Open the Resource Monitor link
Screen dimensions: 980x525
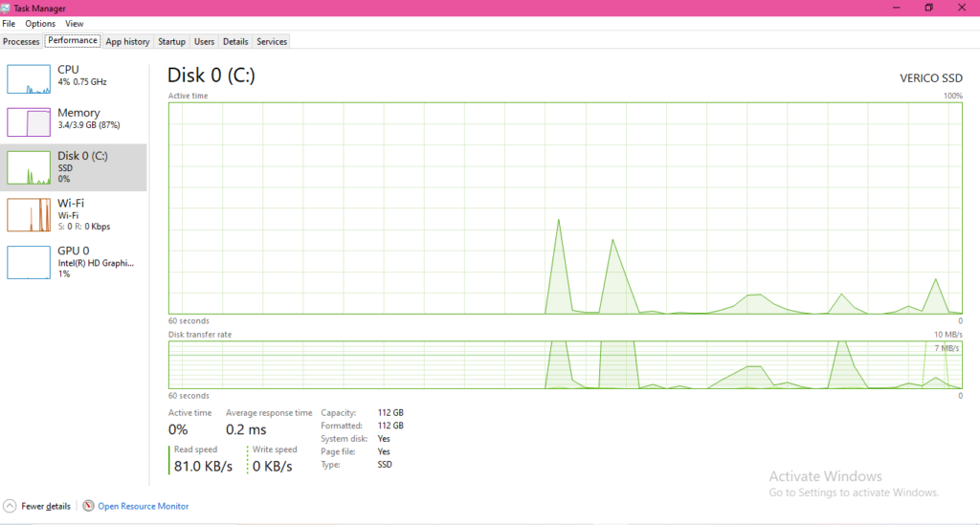[x=143, y=506]
